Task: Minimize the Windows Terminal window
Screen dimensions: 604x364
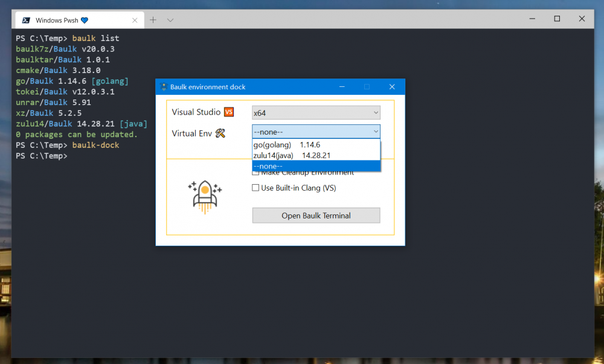Action: point(532,19)
